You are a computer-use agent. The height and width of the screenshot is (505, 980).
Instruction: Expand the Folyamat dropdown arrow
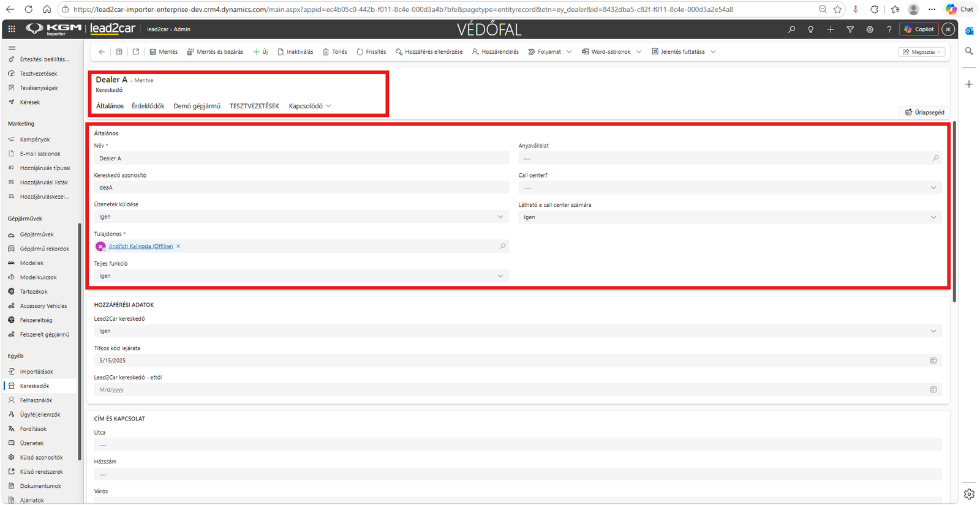point(569,52)
